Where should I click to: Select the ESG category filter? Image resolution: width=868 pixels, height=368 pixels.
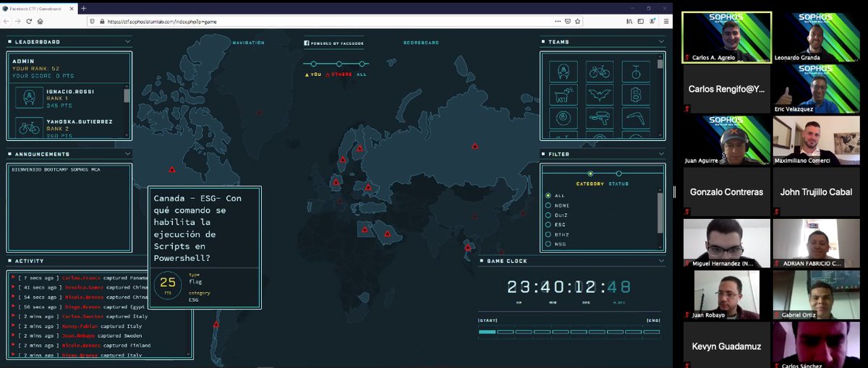pyautogui.click(x=556, y=225)
